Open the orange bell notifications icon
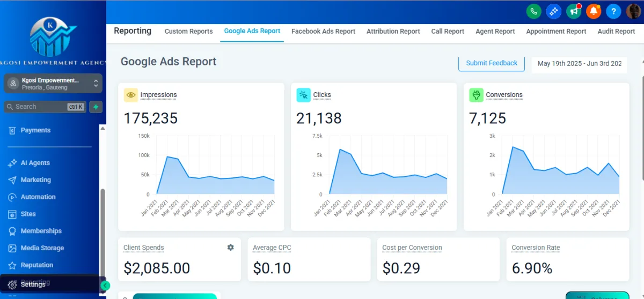This screenshot has height=299, width=644. click(594, 11)
